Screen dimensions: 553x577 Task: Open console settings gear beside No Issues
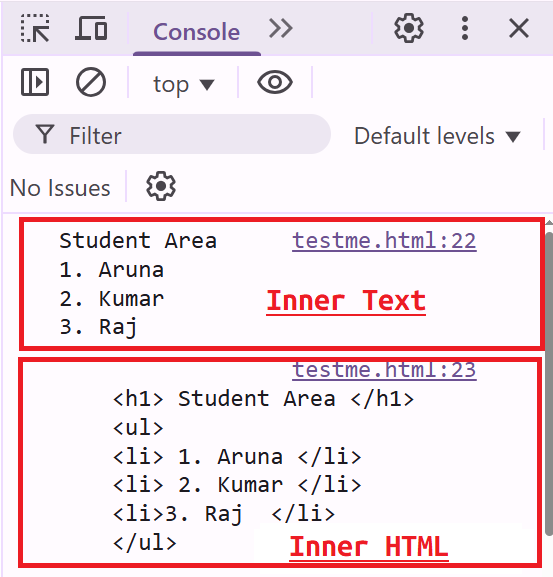(x=161, y=186)
